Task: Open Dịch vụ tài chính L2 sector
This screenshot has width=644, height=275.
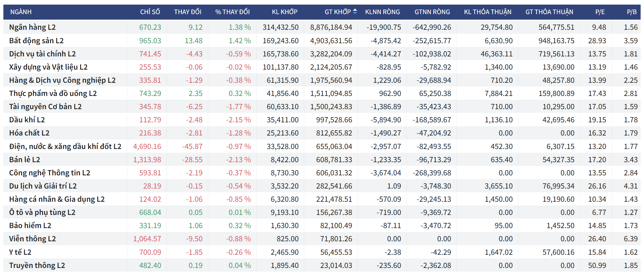Action: 42,54
